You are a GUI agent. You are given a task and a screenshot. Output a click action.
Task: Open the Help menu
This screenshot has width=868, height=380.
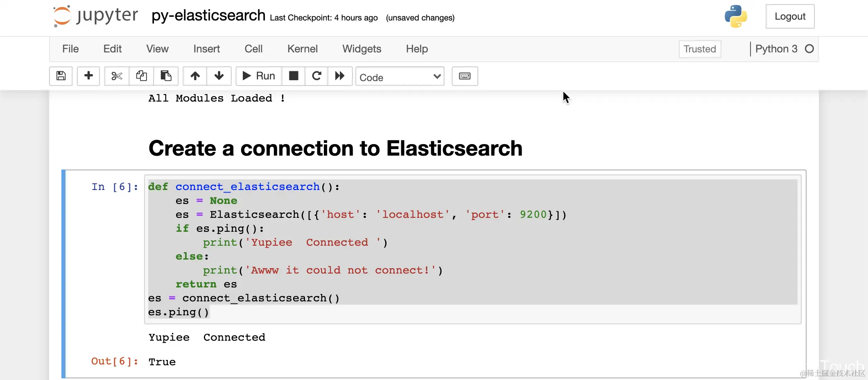click(x=417, y=49)
